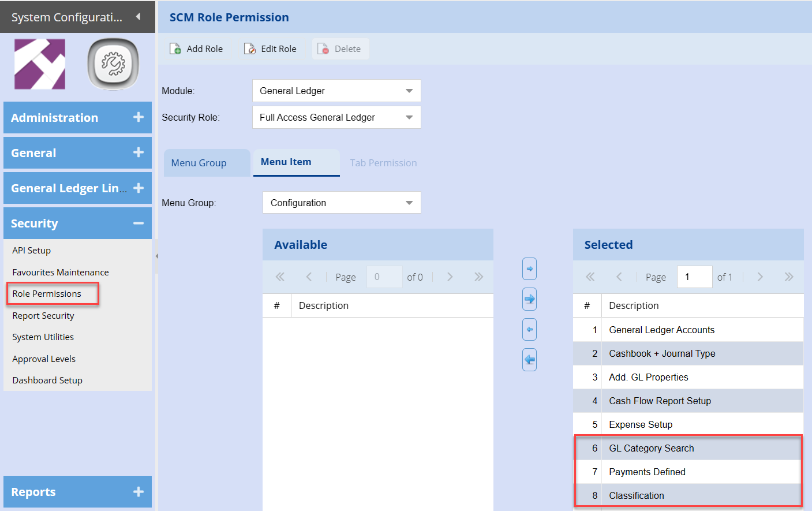Select the Add. GL Properties row
812x511 pixels.
pyautogui.click(x=688, y=377)
